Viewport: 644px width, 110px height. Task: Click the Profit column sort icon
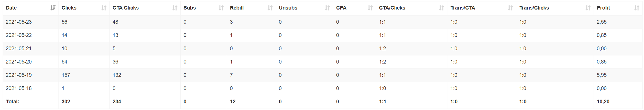pyautogui.click(x=636, y=8)
